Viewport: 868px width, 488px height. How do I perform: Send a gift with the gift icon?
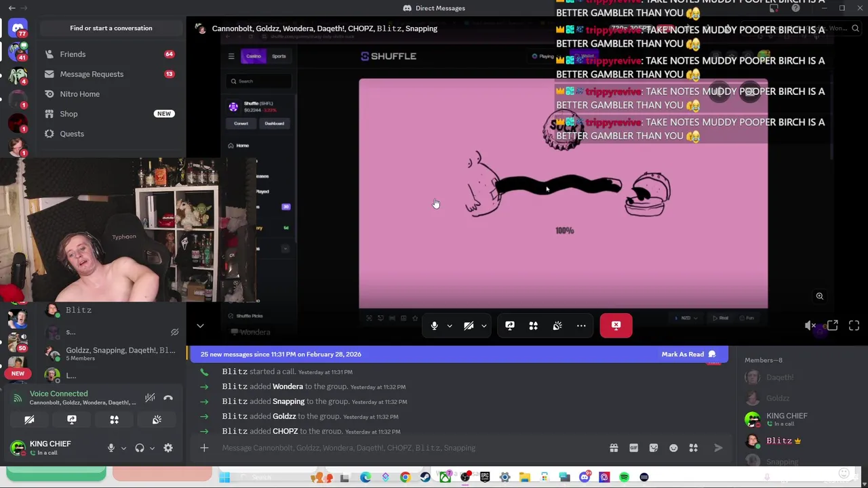coord(614,448)
